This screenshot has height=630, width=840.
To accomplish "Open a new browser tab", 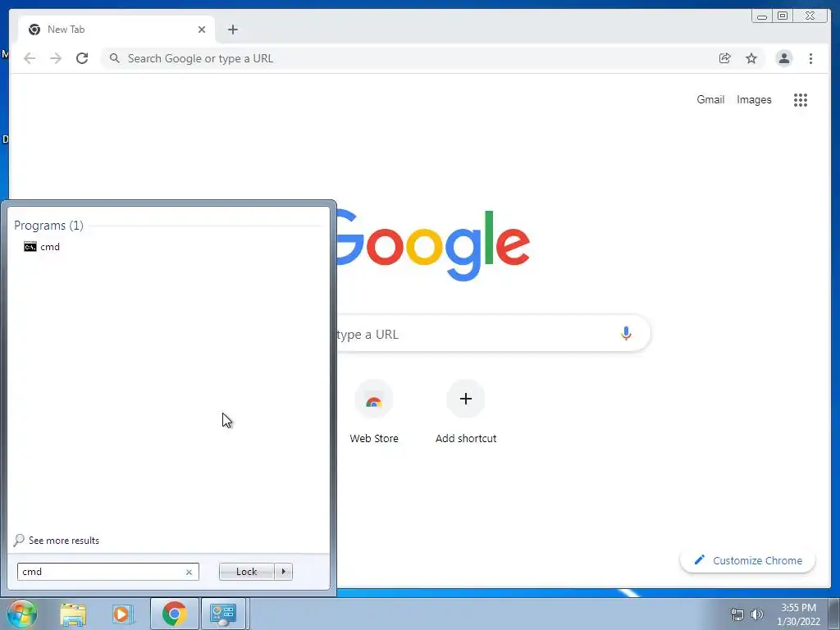I will tap(232, 30).
